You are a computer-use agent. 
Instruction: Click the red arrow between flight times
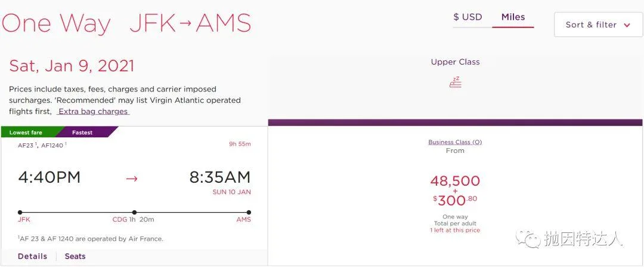132,178
